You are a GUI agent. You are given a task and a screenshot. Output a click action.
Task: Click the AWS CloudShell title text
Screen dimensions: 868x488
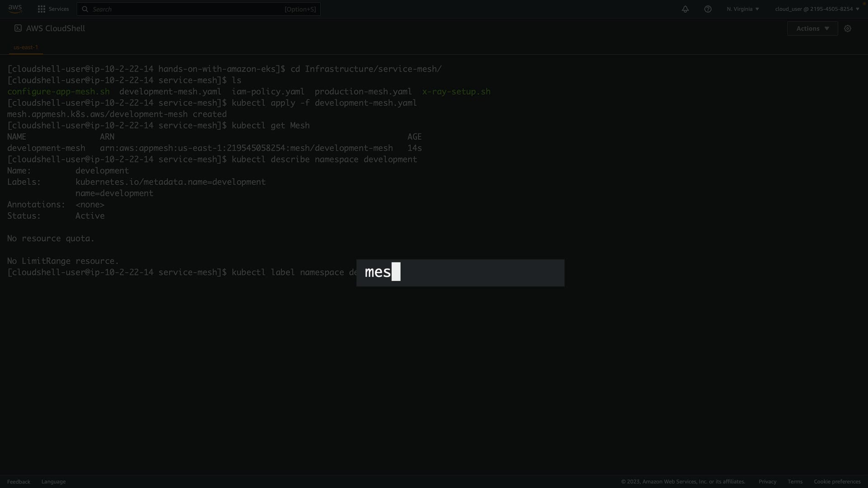pos(56,28)
